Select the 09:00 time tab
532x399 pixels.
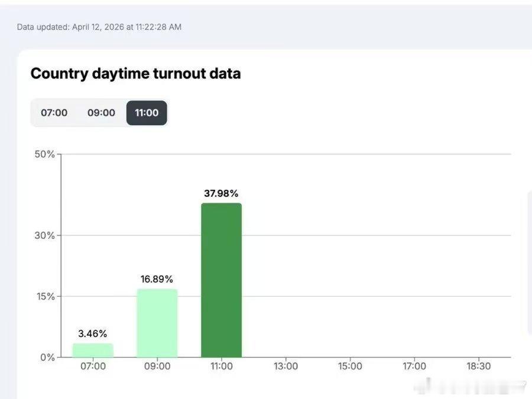(x=101, y=113)
